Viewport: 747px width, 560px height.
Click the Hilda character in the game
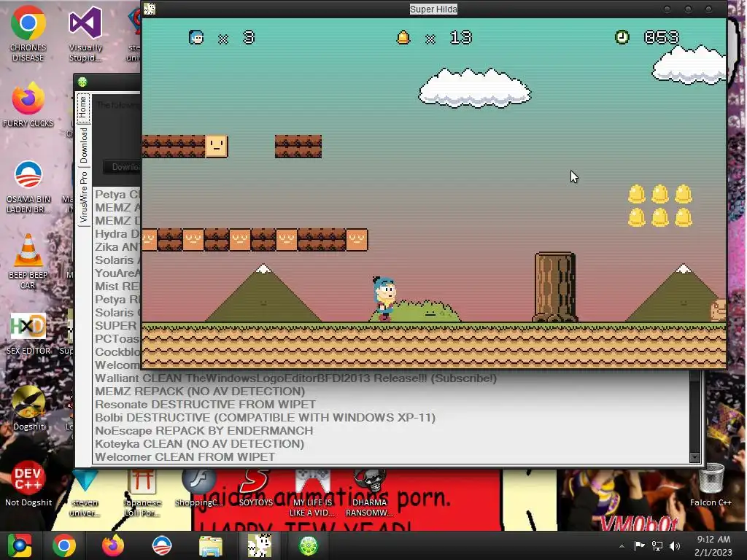tap(384, 298)
